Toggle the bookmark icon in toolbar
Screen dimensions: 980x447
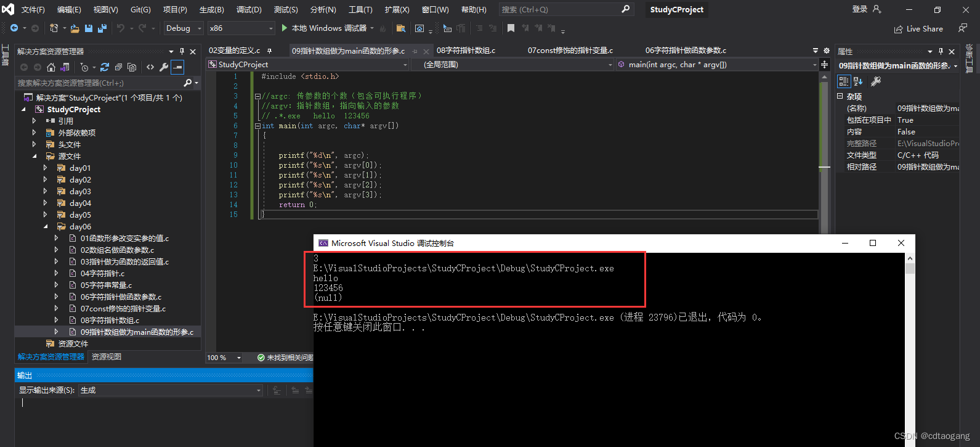tap(511, 28)
